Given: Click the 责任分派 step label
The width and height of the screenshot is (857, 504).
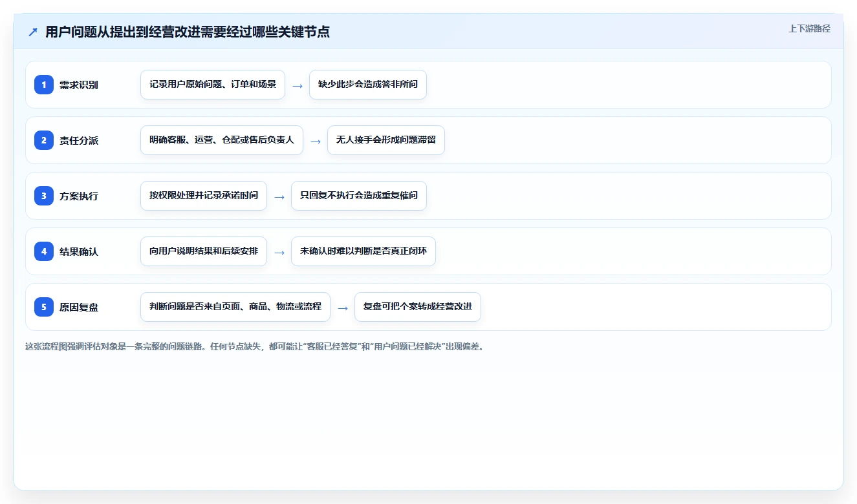Looking at the screenshot, I should (79, 140).
